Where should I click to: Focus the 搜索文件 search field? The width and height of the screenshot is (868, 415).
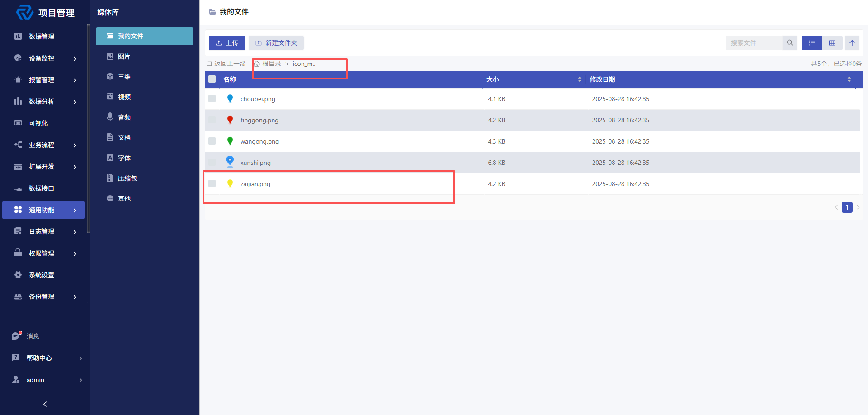754,43
